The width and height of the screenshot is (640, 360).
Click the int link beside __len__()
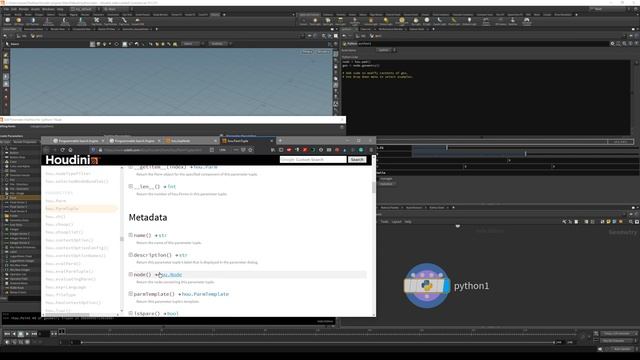pos(171,187)
